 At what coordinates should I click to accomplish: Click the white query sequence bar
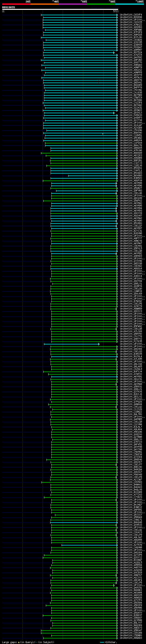pos(60,9)
